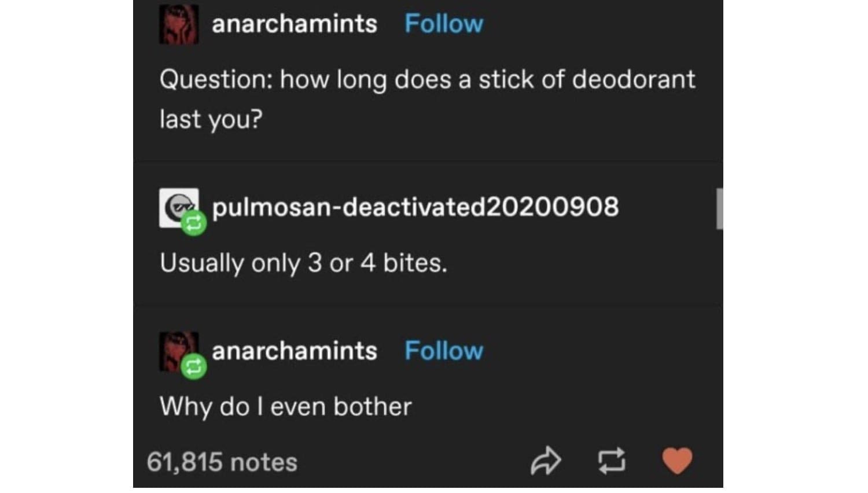Follow anarchamints from the top post
Image resolution: width=868 pixels, height=493 pixels.
point(444,24)
